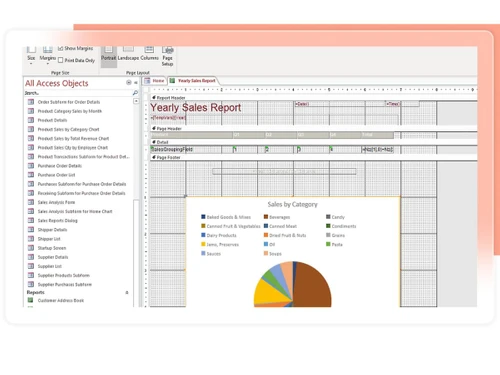This screenshot has width=500, height=375.
Task: Click the navigation pane scroll-up arrow
Action: coord(136,101)
